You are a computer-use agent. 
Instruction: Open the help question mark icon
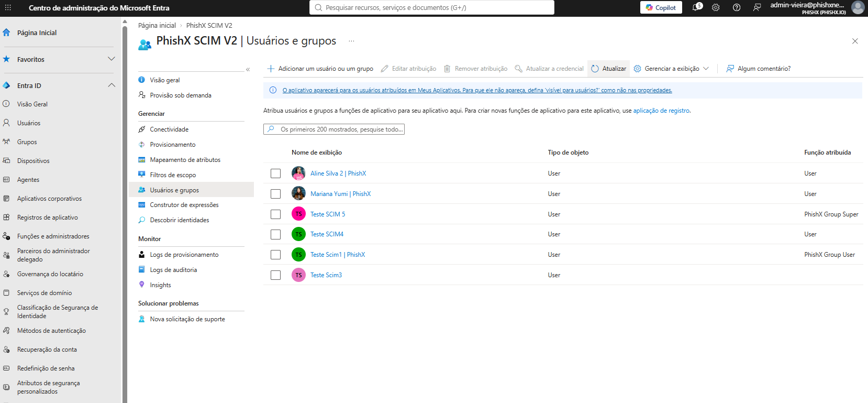point(737,7)
